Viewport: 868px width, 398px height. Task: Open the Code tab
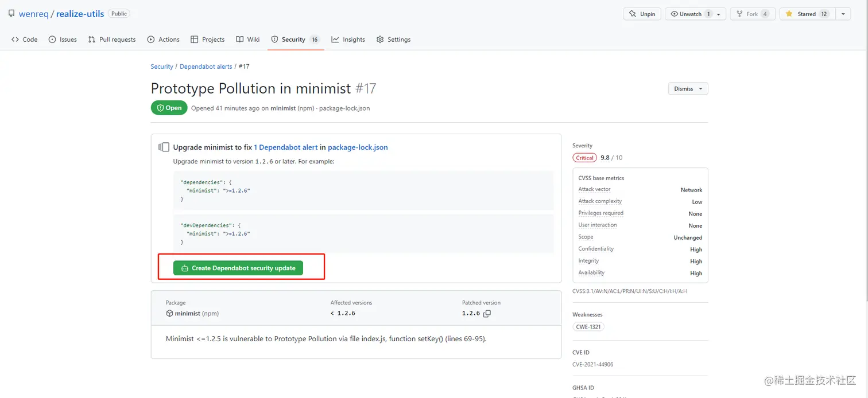tap(25, 40)
